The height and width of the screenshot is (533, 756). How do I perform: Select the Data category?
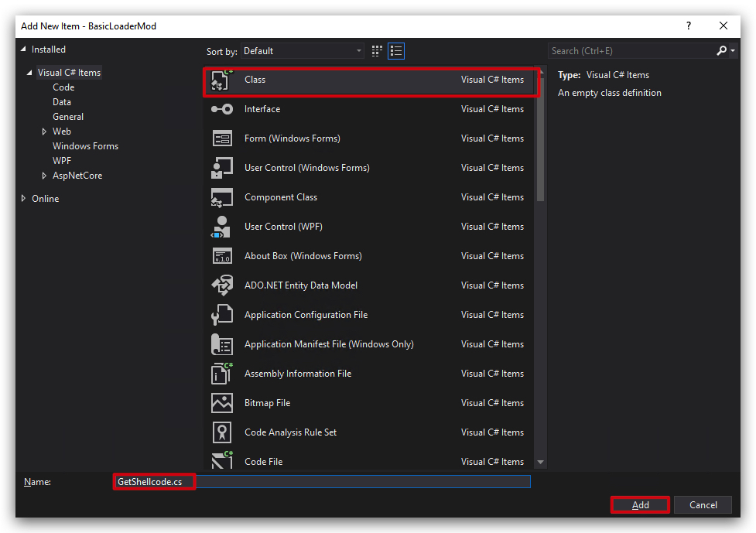62,102
